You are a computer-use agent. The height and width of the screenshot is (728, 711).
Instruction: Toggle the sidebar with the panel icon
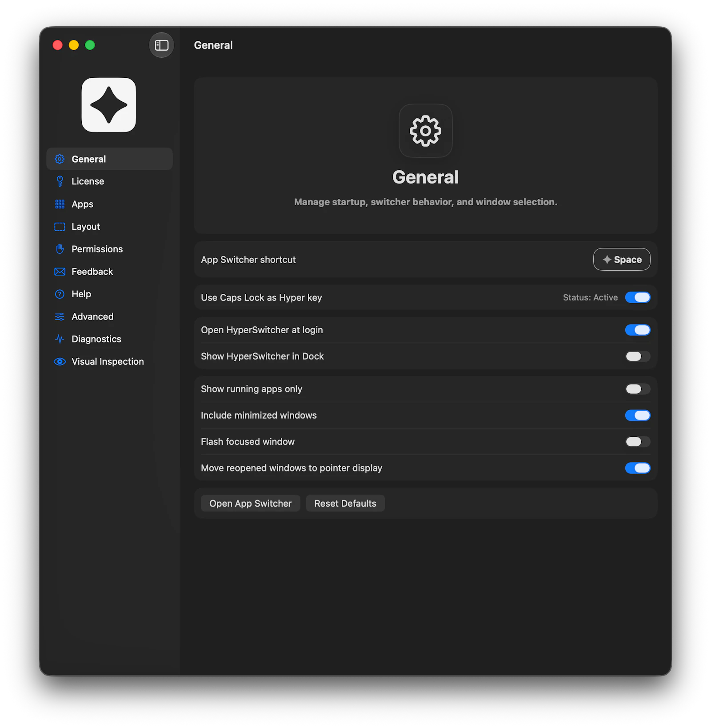pyautogui.click(x=161, y=45)
